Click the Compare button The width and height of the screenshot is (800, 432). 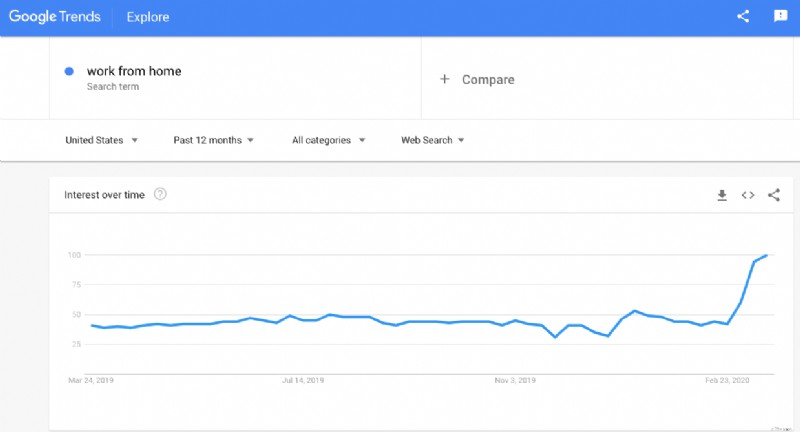point(487,79)
